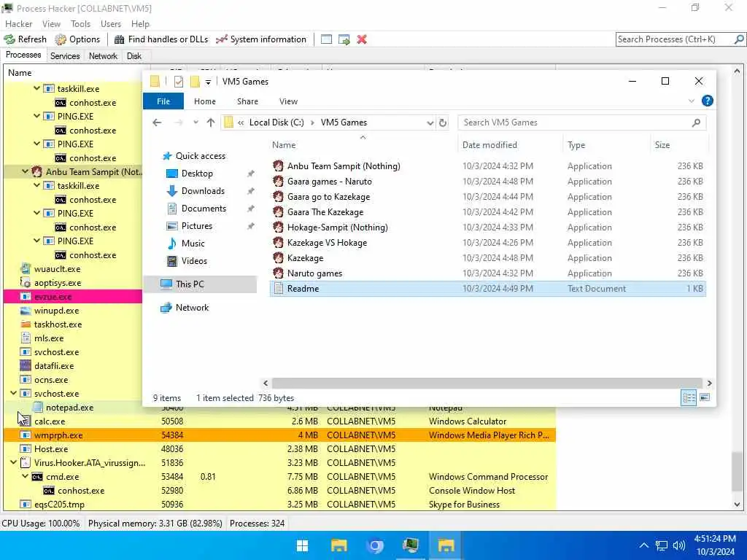Open the View ribbon tab in Explorer
Viewport: 747px width, 560px height.
(x=288, y=101)
